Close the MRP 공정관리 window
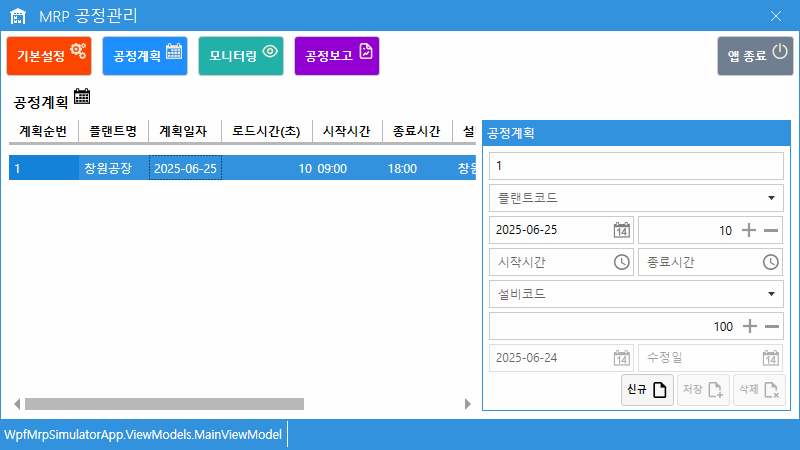Viewport: 800px width, 450px height. click(776, 16)
